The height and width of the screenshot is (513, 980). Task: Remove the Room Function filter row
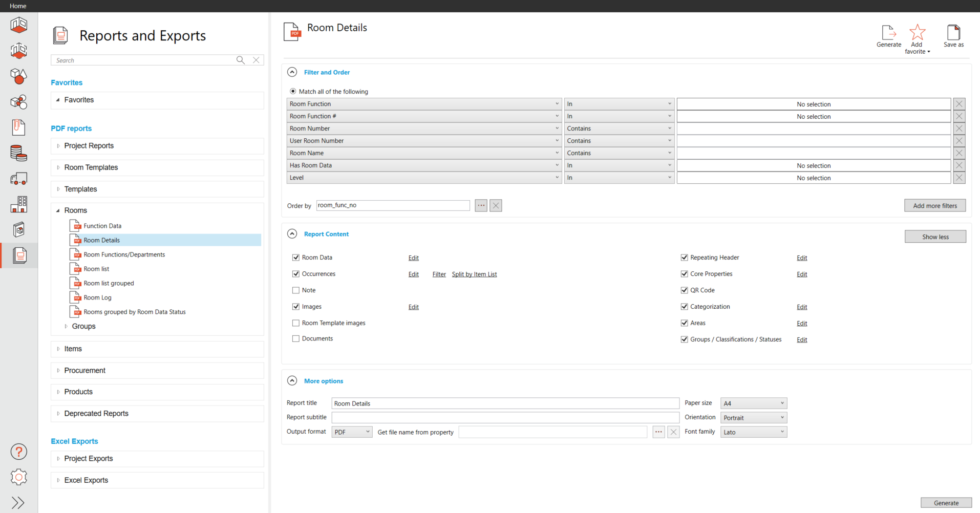tap(959, 104)
